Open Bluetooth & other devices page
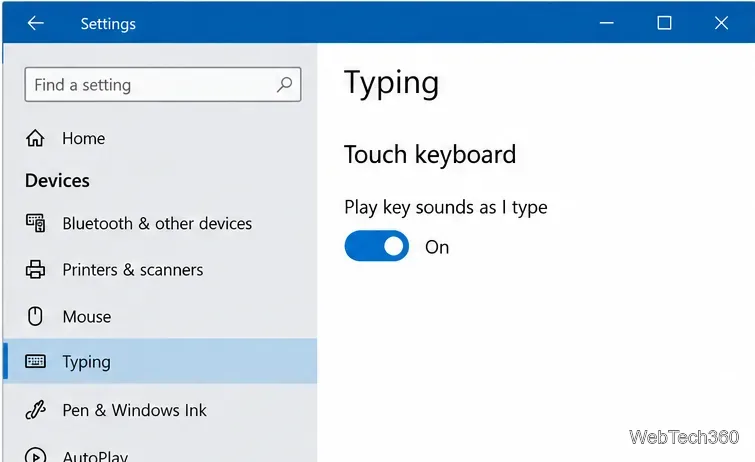Screen dimensions: 755x462 pyautogui.click(x=160, y=224)
